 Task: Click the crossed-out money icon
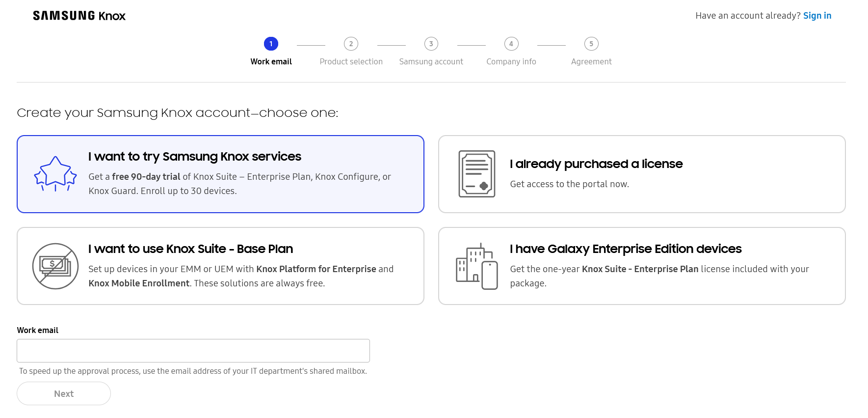click(x=55, y=266)
